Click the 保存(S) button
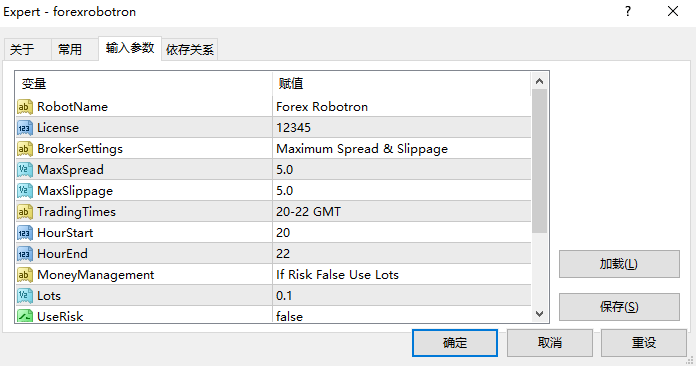This screenshot has height=366, width=696. pyautogui.click(x=619, y=307)
